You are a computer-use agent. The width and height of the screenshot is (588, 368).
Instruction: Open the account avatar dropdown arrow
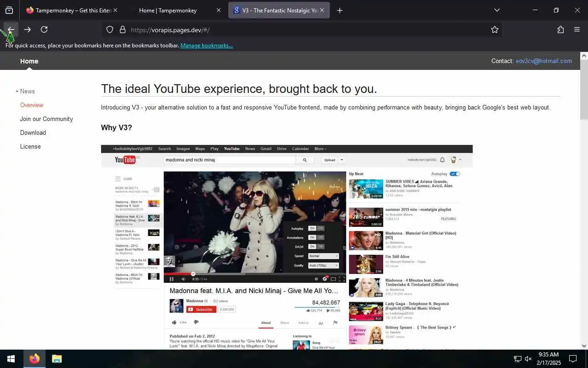(460, 160)
